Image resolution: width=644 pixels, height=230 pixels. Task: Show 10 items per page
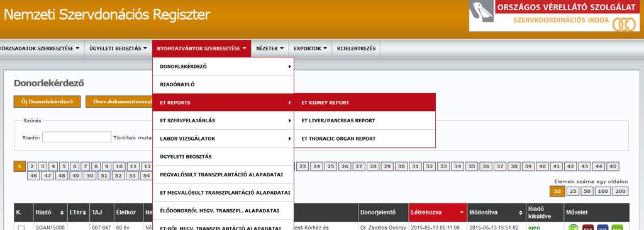[557, 192]
